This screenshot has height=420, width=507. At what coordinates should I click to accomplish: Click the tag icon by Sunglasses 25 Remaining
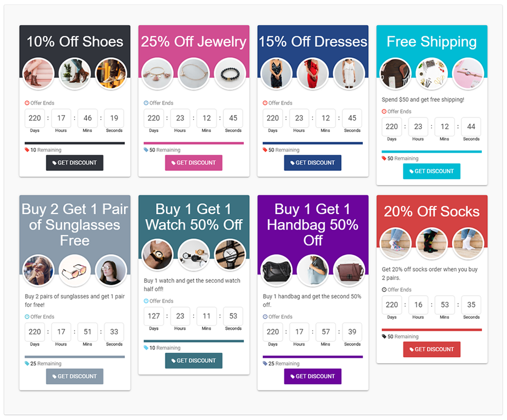(x=27, y=364)
